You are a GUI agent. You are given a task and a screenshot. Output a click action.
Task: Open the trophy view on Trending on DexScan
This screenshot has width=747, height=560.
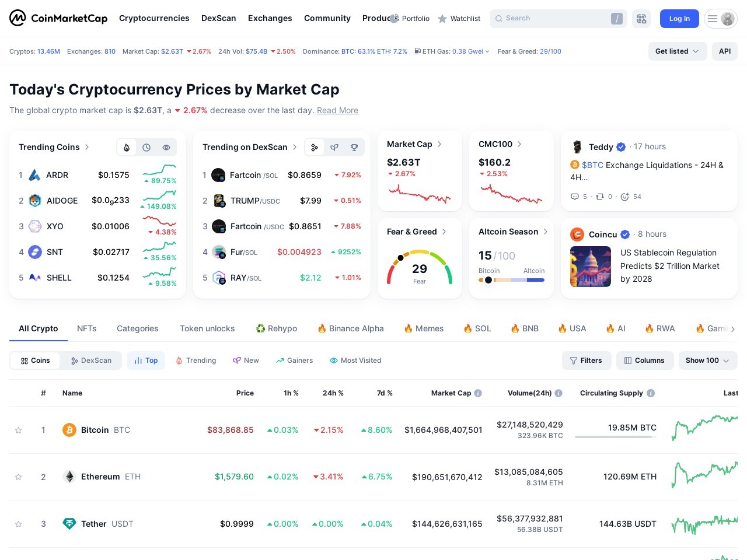(354, 147)
